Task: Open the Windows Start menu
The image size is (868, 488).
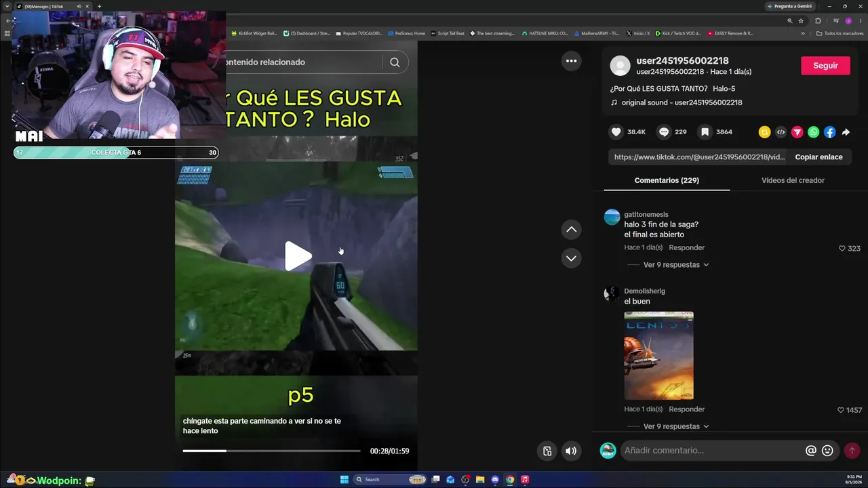Action: pos(344,480)
